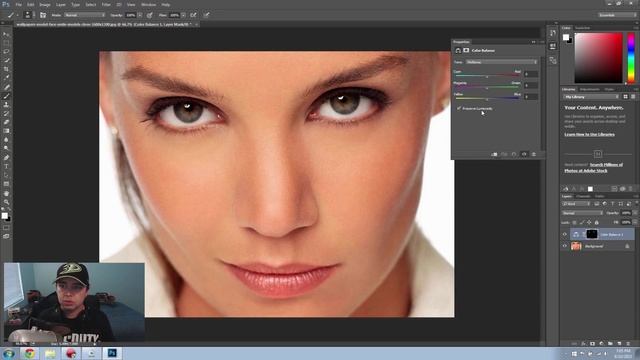Select the Quick Selection tool

click(6, 60)
